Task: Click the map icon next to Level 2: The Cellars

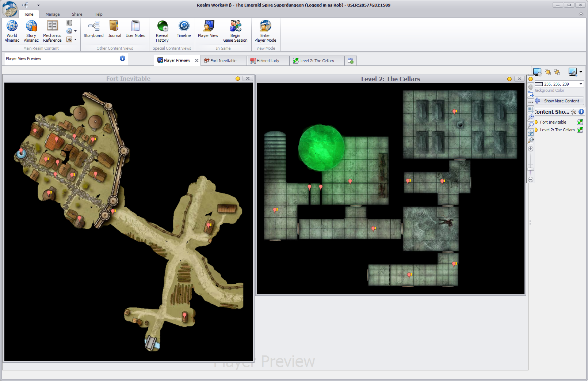Action: tap(580, 130)
